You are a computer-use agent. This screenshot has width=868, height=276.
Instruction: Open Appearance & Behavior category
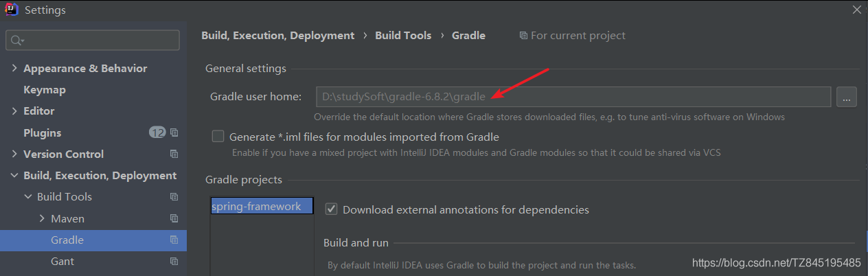pyautogui.click(x=85, y=69)
